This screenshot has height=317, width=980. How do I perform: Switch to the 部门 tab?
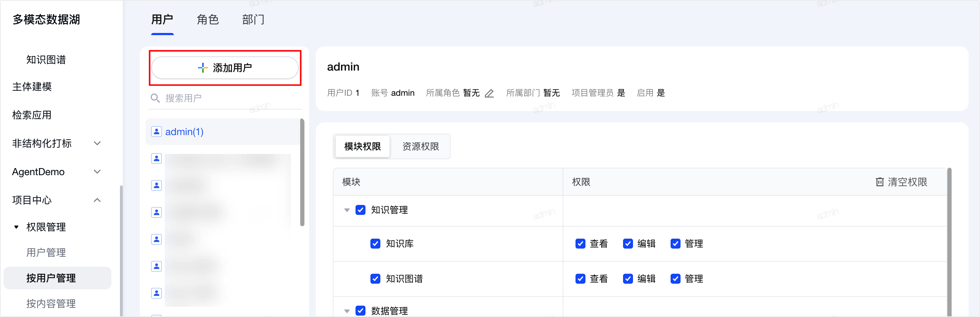[253, 20]
